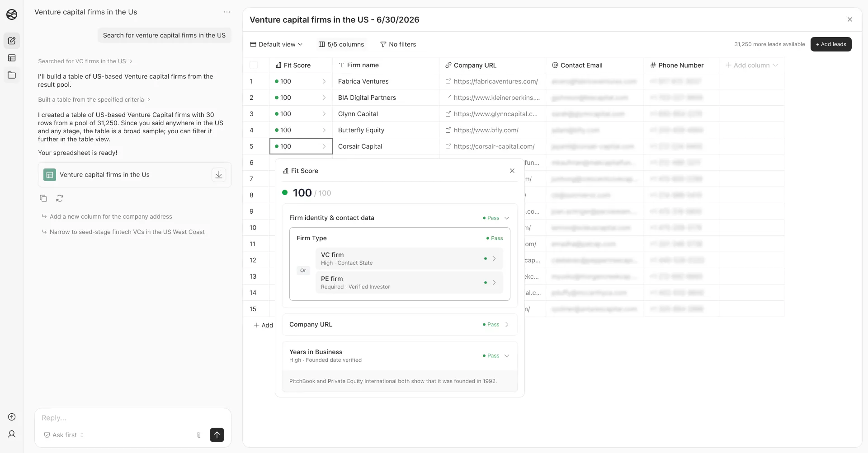
Task: Open the Venture capital firms file card
Action: click(x=135, y=175)
